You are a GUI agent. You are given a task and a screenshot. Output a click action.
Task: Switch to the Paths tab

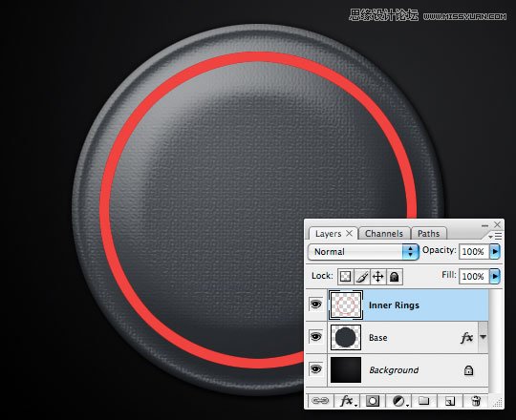[x=428, y=233]
